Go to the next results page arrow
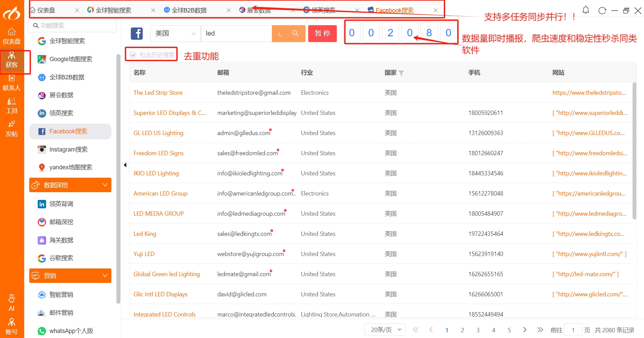This screenshot has width=644, height=338. (525, 330)
